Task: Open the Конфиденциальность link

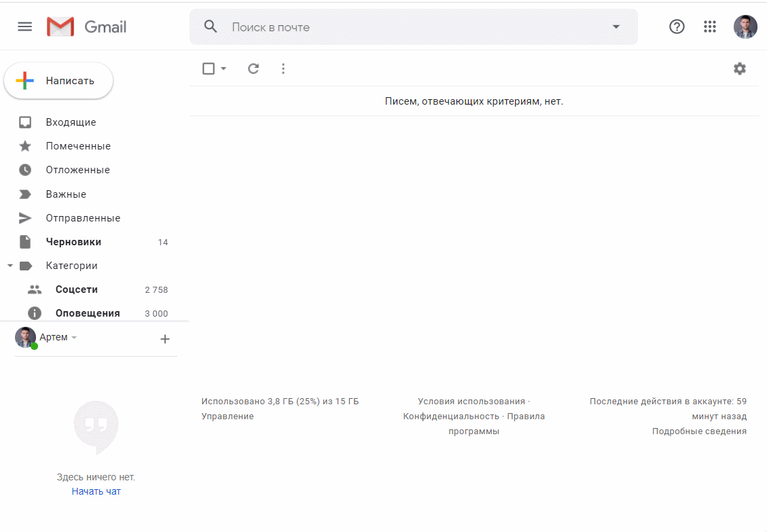Action: coord(451,416)
